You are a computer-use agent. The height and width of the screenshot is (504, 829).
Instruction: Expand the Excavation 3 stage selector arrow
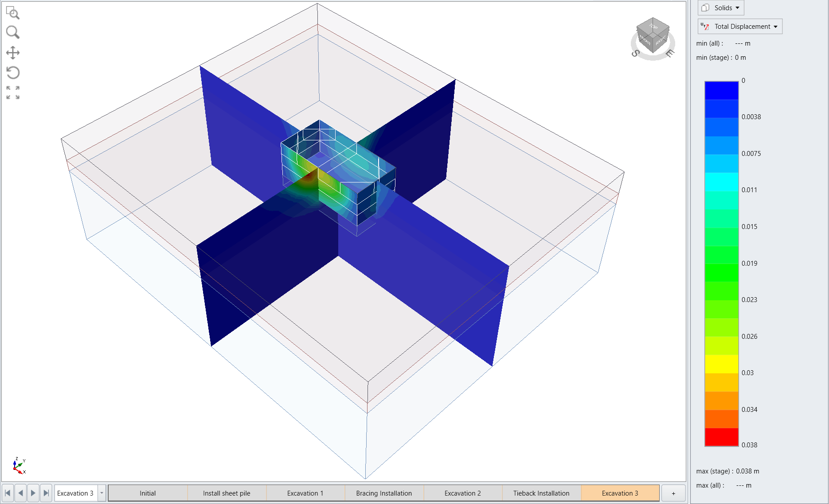(x=102, y=493)
